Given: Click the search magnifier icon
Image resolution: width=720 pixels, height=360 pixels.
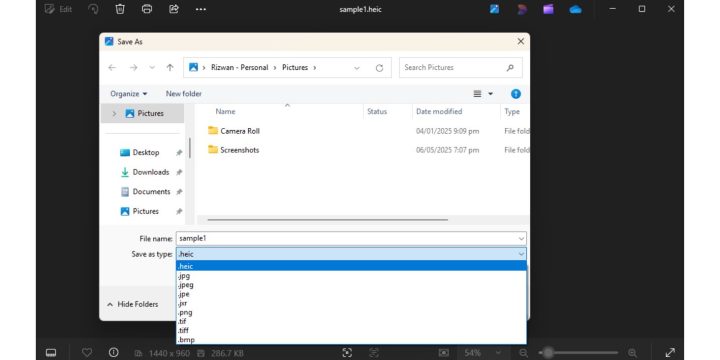Looking at the screenshot, I should [510, 68].
